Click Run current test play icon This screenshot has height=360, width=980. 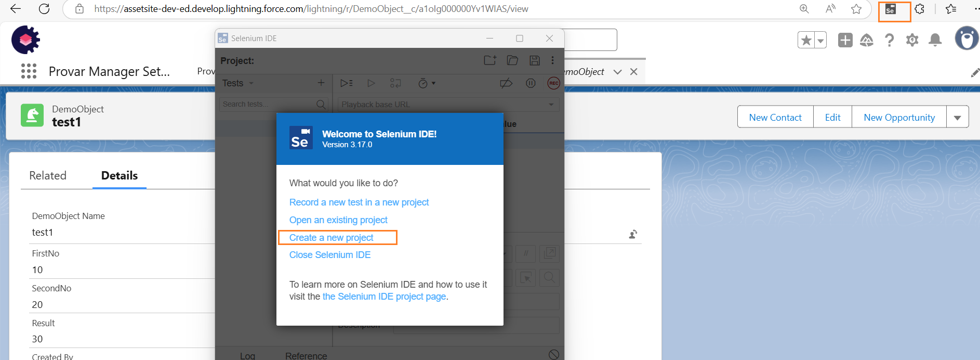point(371,83)
